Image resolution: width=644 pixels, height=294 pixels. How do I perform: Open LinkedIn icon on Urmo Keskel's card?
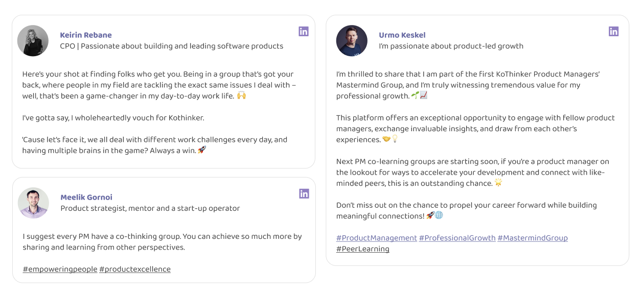pos(614,31)
